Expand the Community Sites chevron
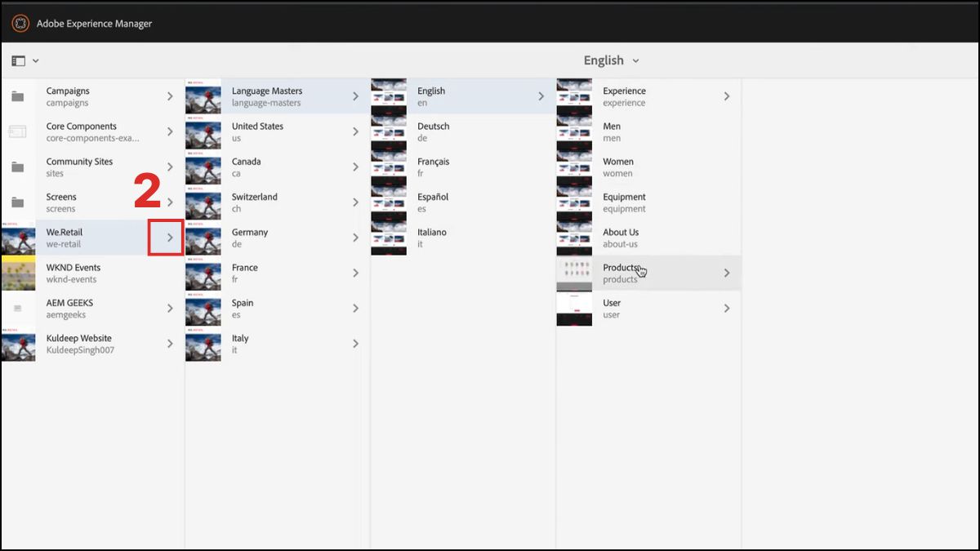This screenshot has width=980, height=551. click(x=170, y=167)
